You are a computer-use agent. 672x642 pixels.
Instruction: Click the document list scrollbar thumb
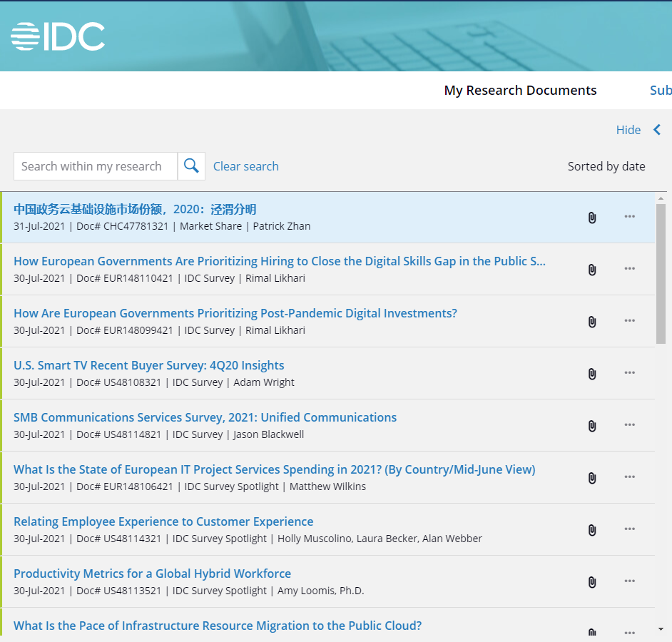[661, 273]
